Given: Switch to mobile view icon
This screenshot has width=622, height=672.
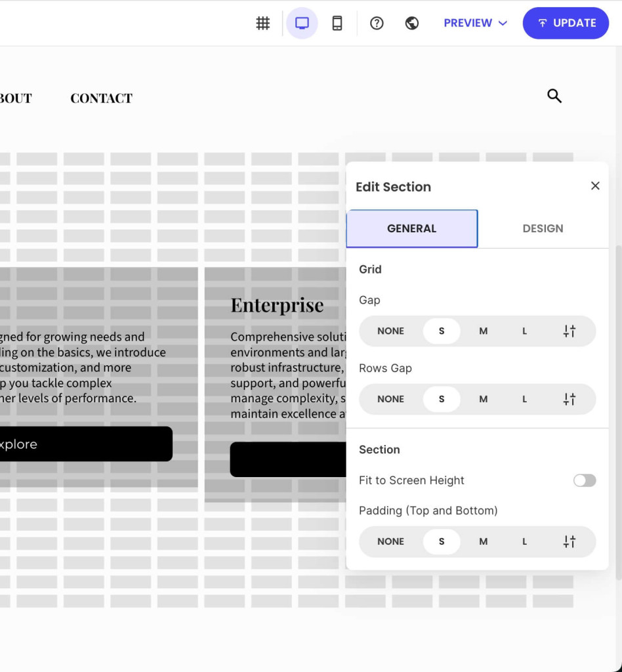Looking at the screenshot, I should click(337, 23).
